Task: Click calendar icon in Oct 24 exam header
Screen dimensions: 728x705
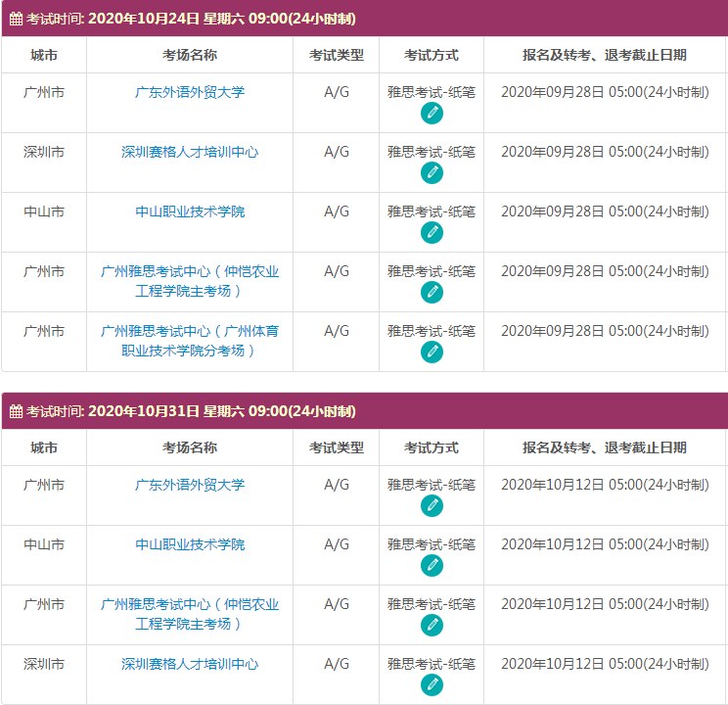Action: point(16,19)
